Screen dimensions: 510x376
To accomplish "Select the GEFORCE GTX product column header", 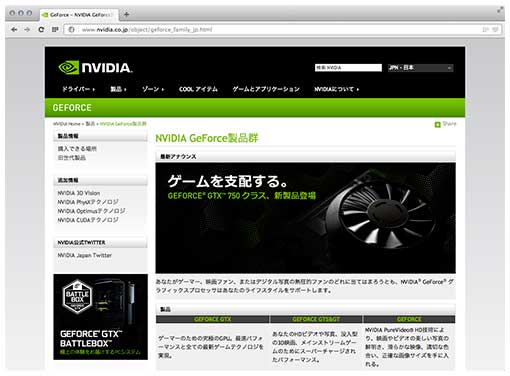I will coord(212,319).
